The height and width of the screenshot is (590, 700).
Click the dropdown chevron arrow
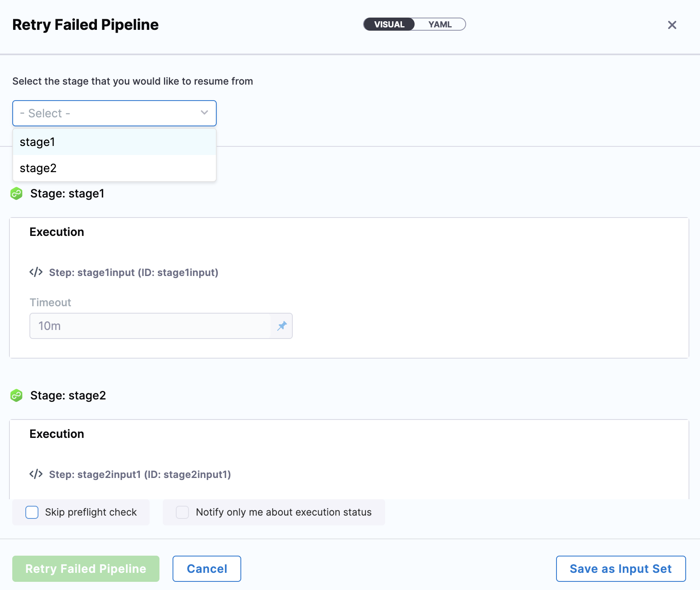(x=204, y=113)
